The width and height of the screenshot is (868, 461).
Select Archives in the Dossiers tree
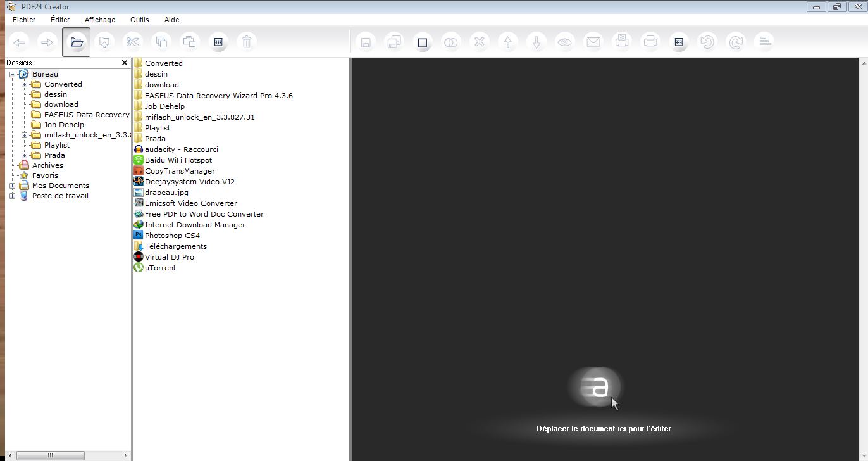(47, 165)
